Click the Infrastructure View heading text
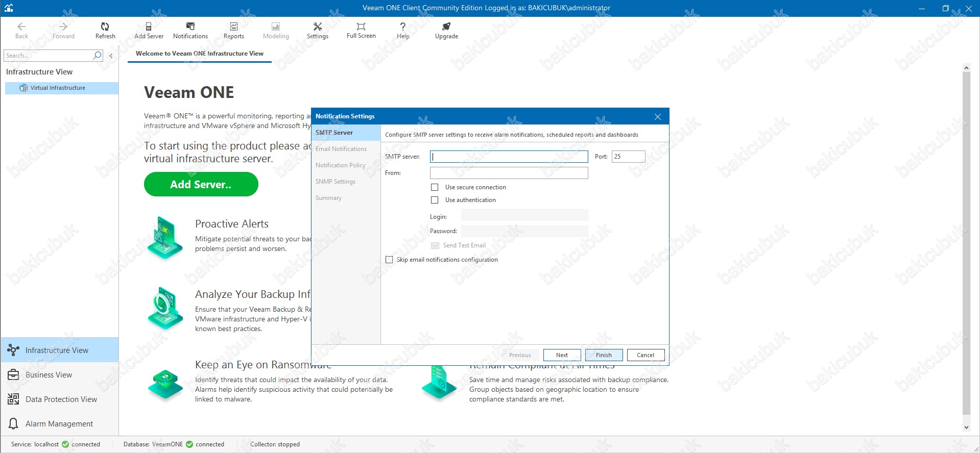The image size is (980, 453). (39, 72)
